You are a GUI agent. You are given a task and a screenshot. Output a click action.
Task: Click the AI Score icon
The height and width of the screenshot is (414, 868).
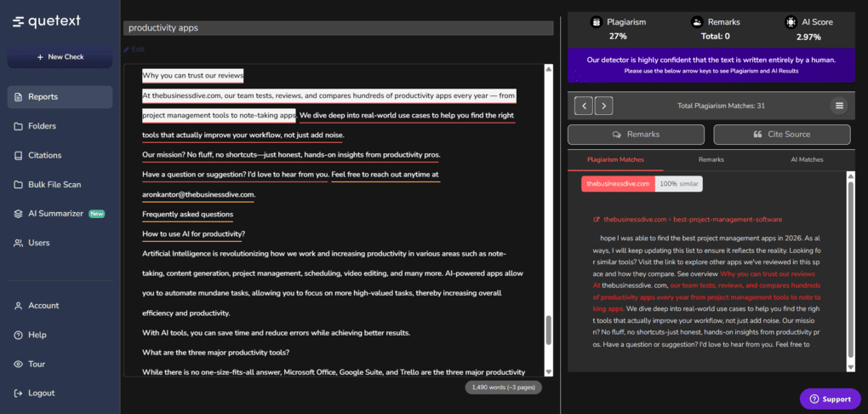(x=791, y=22)
